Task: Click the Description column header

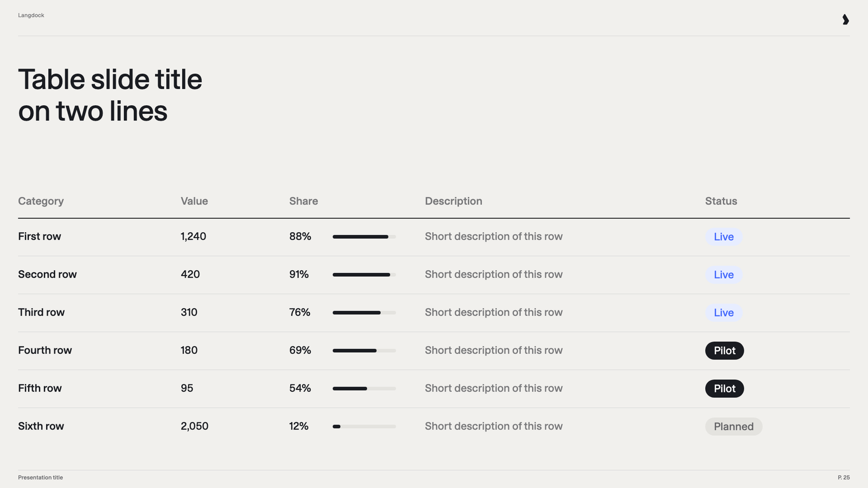Action: point(454,201)
